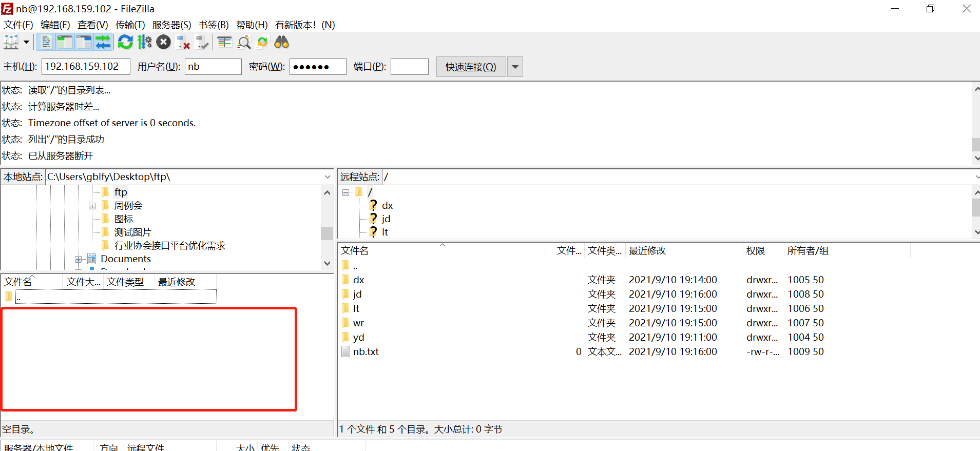Click the 快速连接(Q) button
980x451 pixels.
pos(471,67)
